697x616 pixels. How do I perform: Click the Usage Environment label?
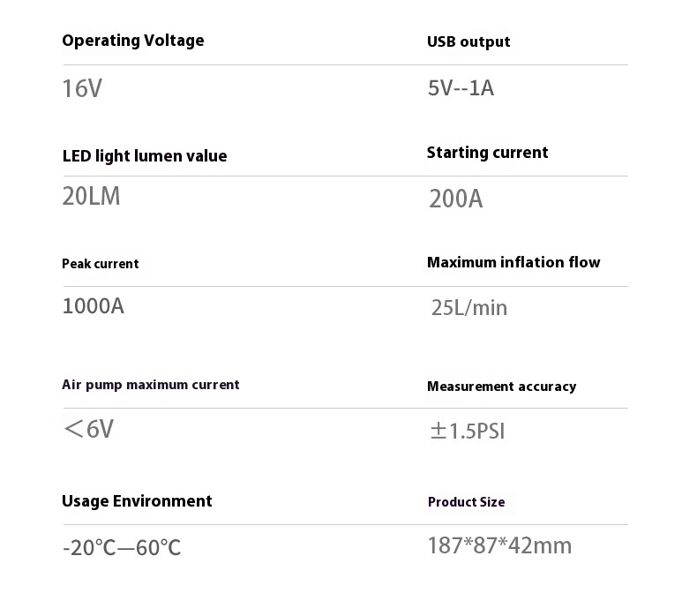pos(137,501)
